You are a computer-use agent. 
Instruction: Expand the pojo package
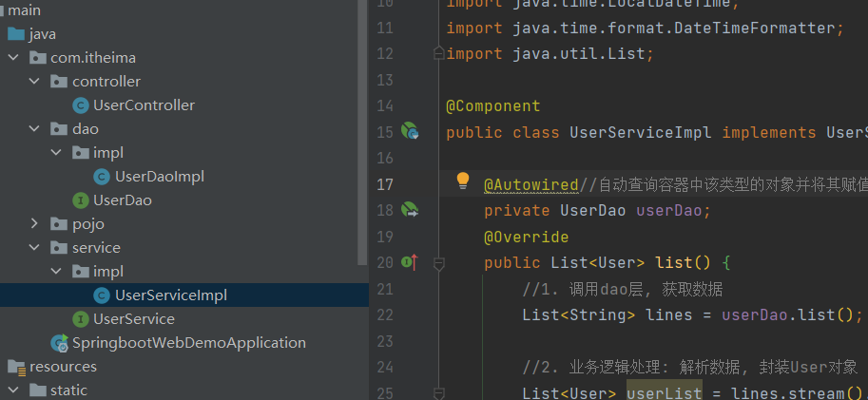point(34,223)
